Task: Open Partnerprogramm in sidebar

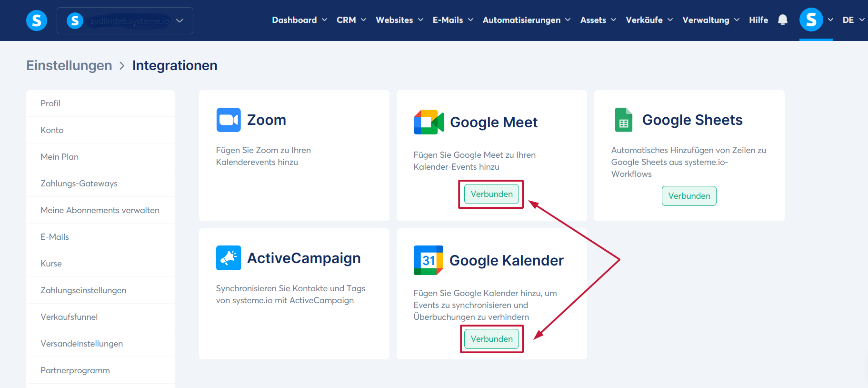Action: 100,370
